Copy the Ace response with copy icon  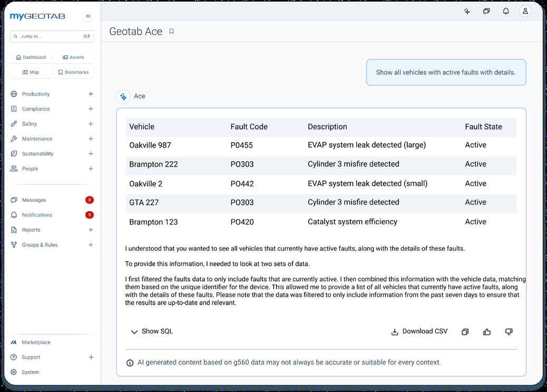click(465, 331)
